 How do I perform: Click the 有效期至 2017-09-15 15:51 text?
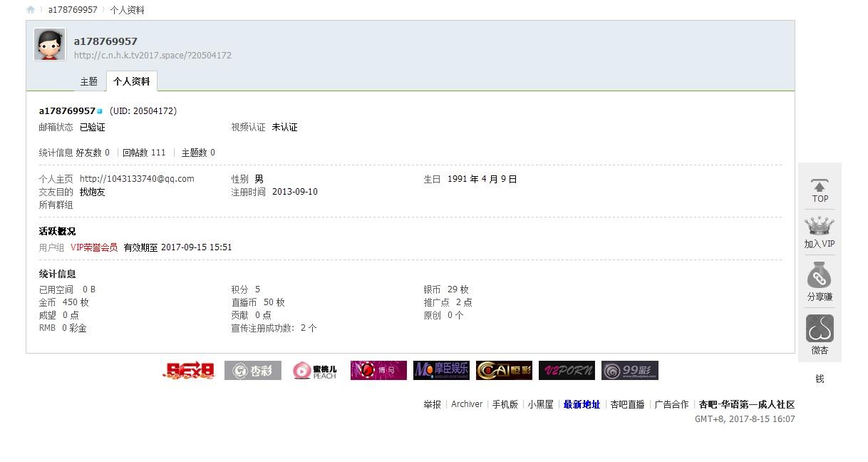(x=178, y=247)
